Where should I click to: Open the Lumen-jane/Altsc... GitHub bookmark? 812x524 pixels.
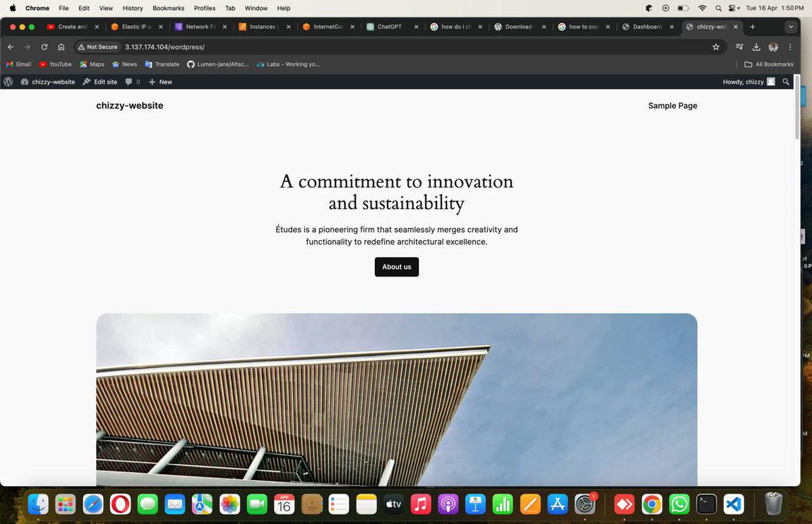pos(218,64)
